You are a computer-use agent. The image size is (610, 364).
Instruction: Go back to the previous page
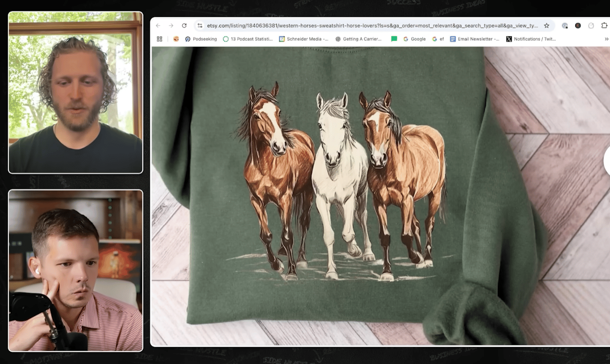coord(158,26)
